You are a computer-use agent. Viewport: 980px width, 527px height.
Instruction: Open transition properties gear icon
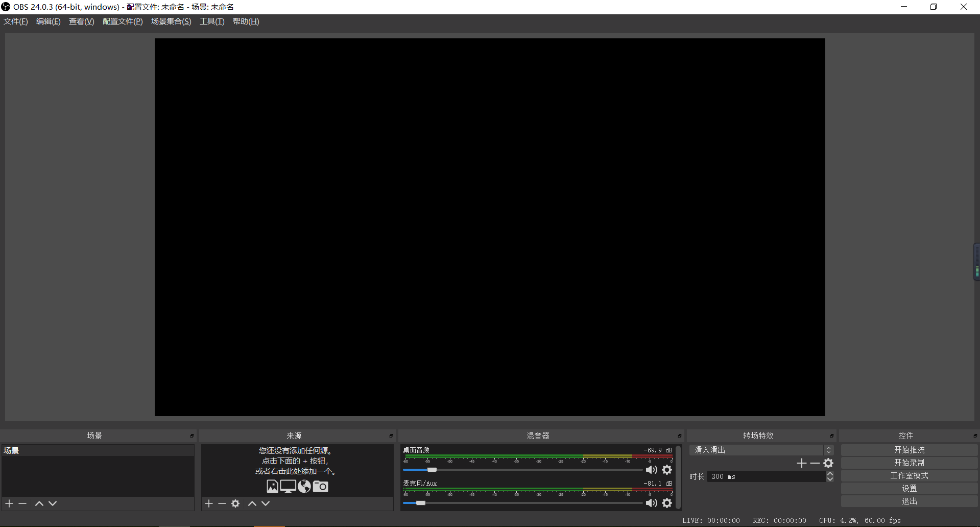[828, 463]
